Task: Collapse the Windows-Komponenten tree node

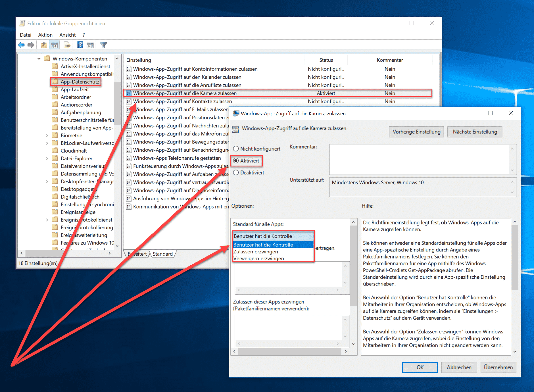Action: point(39,59)
